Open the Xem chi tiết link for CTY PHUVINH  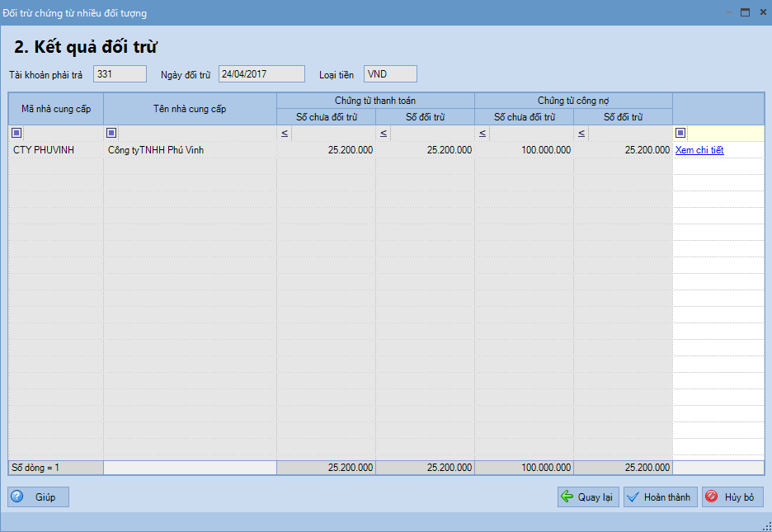(x=699, y=150)
